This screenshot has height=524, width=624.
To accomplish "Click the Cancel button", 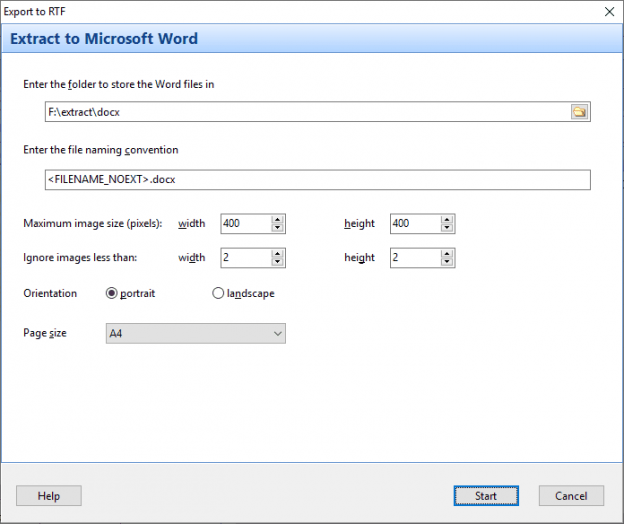I will 571,496.
